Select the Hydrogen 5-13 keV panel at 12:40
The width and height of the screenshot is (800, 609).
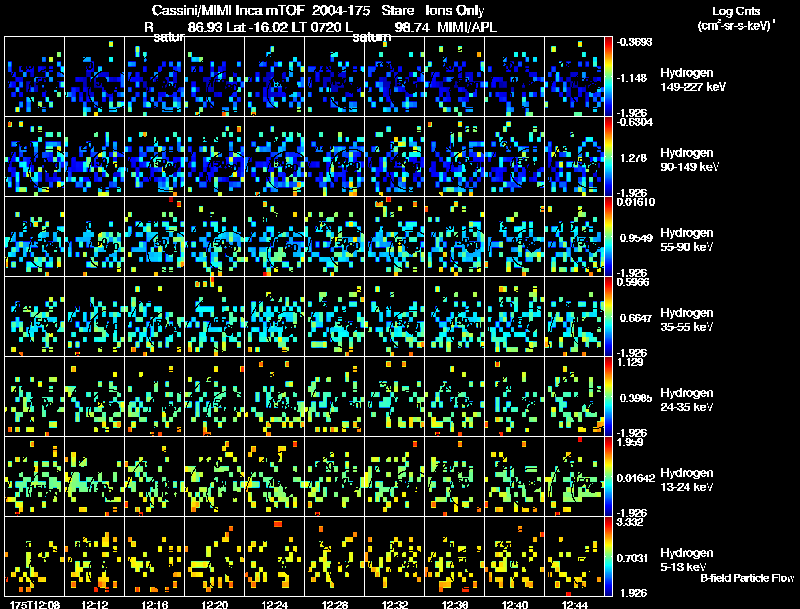[515, 556]
